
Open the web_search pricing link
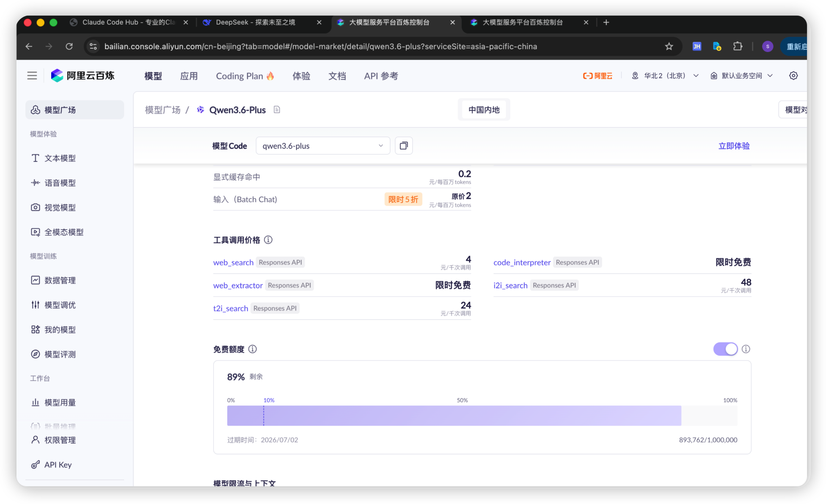pos(233,262)
